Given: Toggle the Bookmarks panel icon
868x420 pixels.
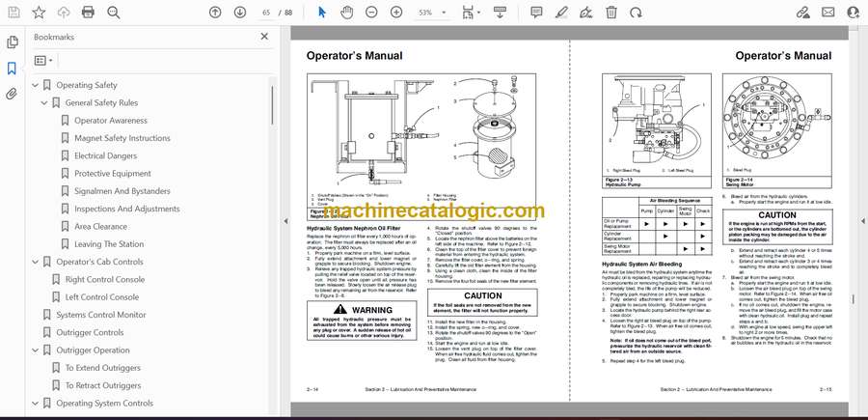Looking at the screenshot, I should pyautogui.click(x=13, y=69).
